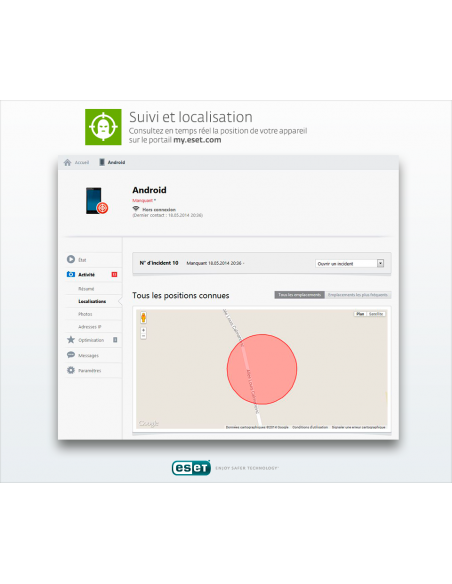The image size is (452, 584).
Task: Click the Messages speech bubble icon
Action: pyautogui.click(x=71, y=355)
